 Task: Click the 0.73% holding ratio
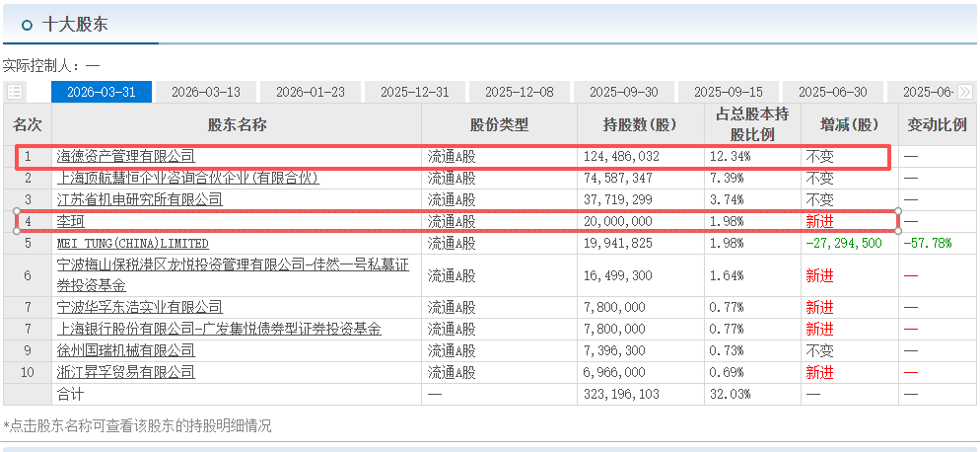click(x=727, y=350)
